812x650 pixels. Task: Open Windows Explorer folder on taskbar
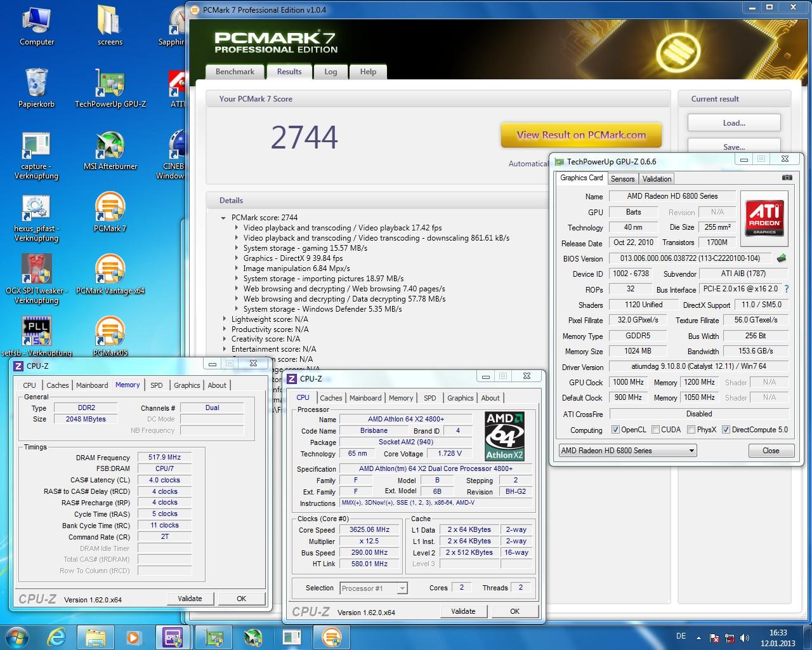[x=96, y=637]
